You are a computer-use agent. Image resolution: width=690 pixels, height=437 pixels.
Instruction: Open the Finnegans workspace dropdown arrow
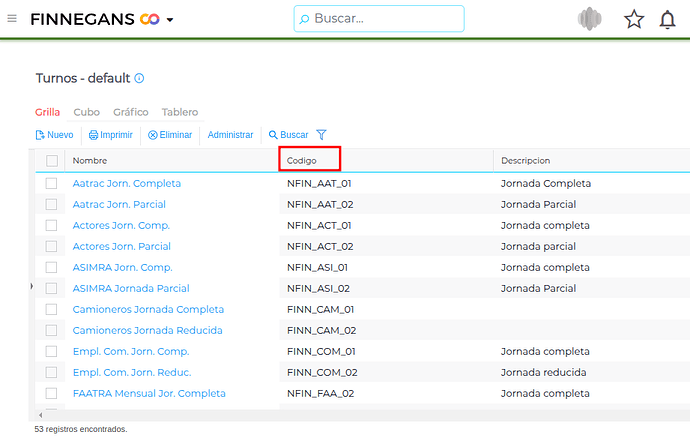[170, 20]
